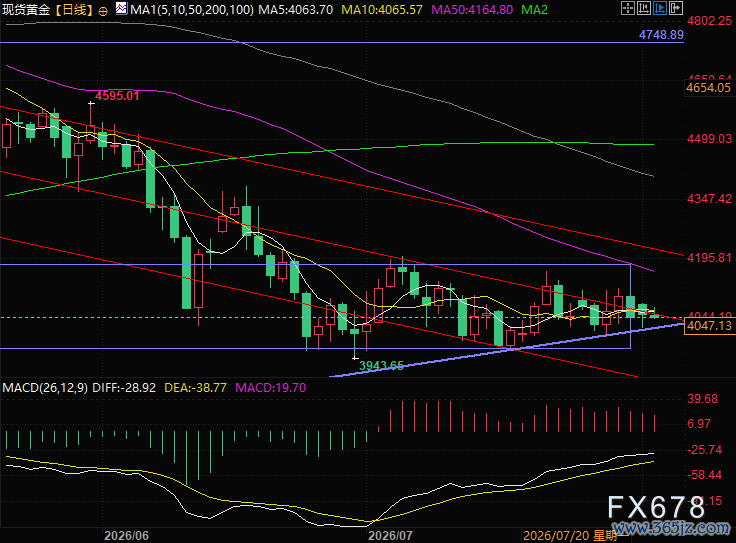This screenshot has width=736, height=543.
Task: Click the current price tag 4047.13
Action: pos(709,326)
